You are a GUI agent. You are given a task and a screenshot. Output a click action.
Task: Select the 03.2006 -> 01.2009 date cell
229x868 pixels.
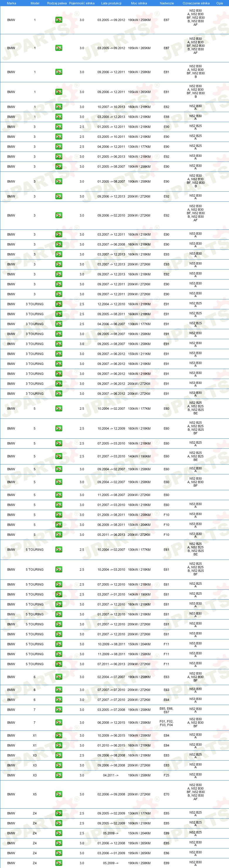[111, 853]
